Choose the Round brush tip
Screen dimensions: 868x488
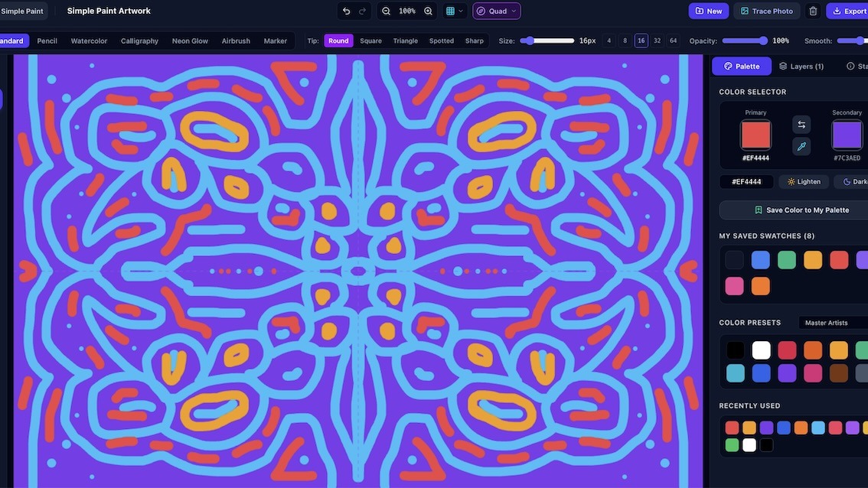(338, 41)
